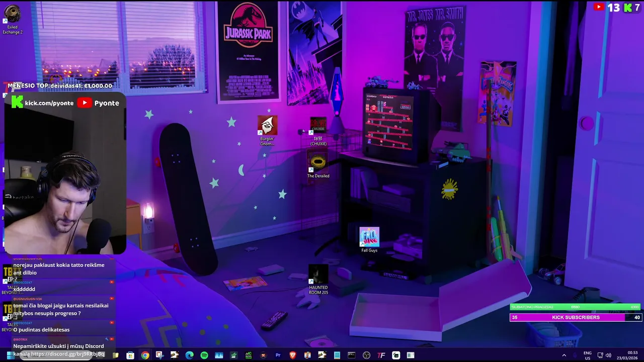Image resolution: width=644 pixels, height=362 pixels.
Task: Open the TF app in the taskbar
Action: (x=381, y=355)
